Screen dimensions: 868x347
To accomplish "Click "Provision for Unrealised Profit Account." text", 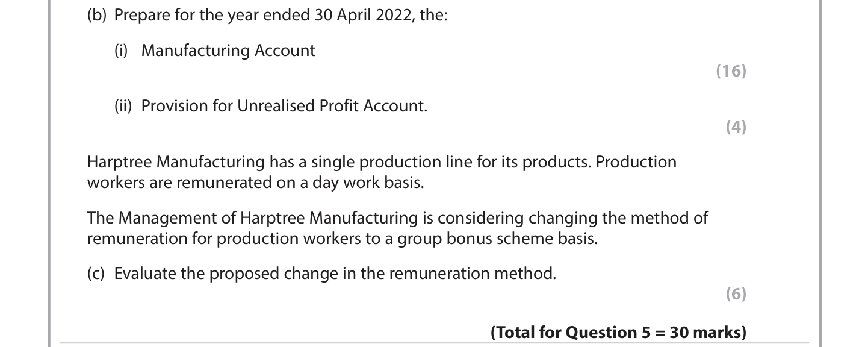I will click(x=284, y=106).
